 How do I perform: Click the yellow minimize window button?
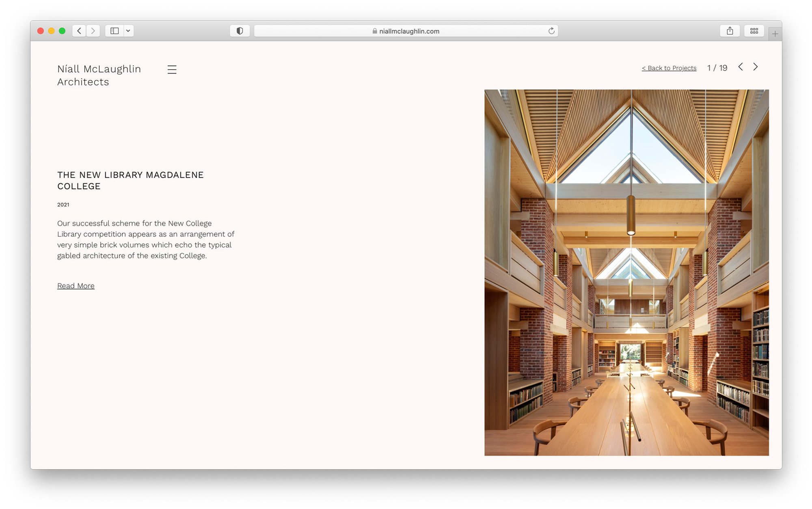[x=51, y=31]
